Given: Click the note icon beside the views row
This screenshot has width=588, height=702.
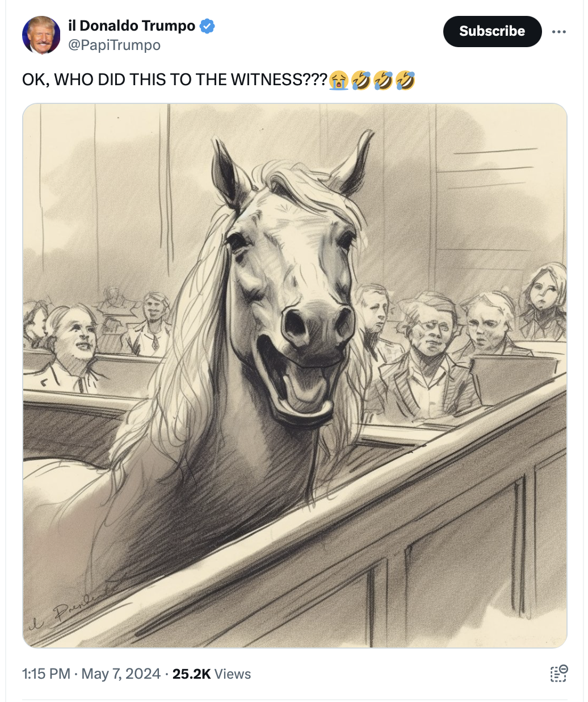Looking at the screenshot, I should (559, 674).
